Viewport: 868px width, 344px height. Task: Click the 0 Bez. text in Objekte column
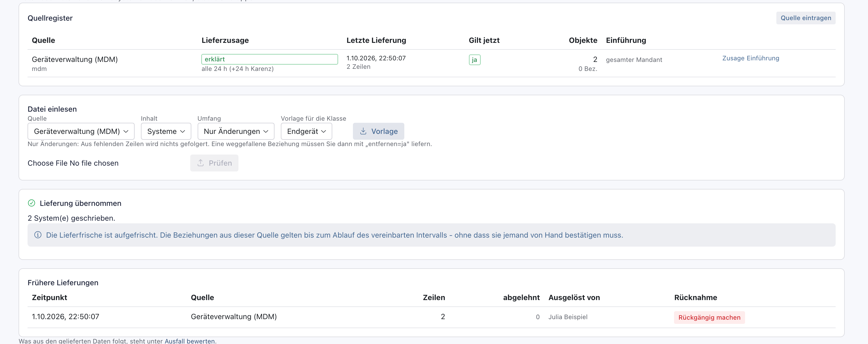click(588, 69)
